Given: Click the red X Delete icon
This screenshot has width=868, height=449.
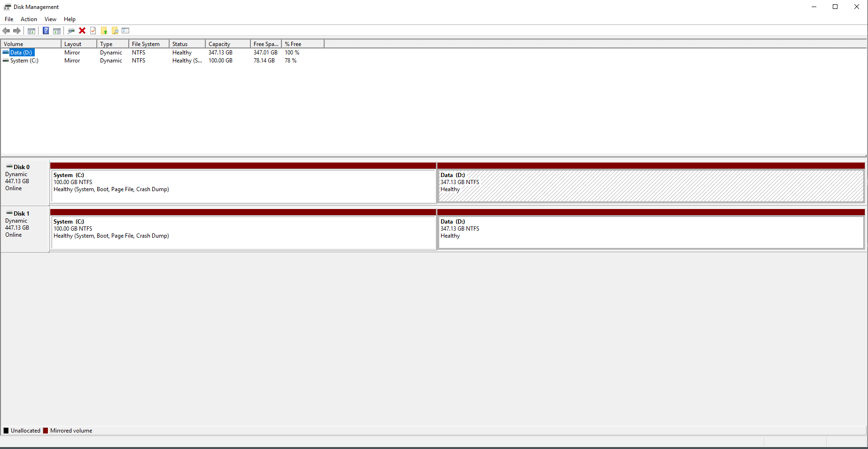Looking at the screenshot, I should [x=82, y=31].
